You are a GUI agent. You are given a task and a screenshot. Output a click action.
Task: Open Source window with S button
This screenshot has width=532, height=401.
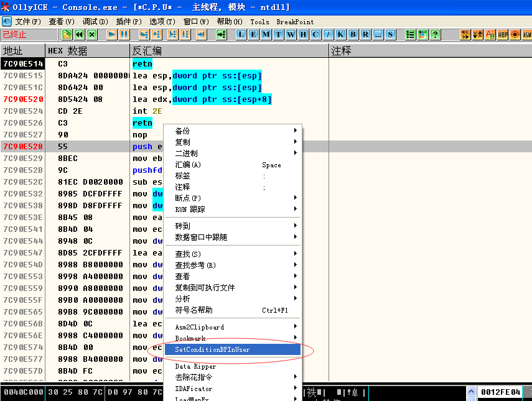pos(391,35)
